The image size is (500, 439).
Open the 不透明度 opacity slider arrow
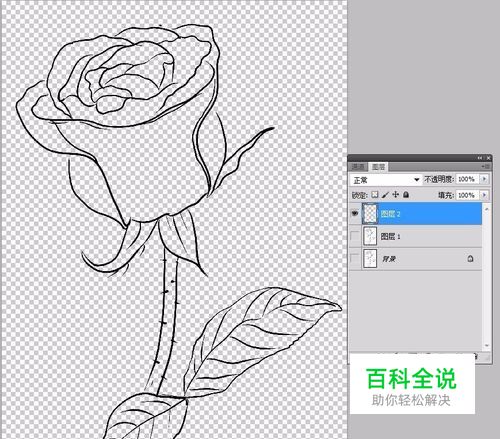[484, 179]
